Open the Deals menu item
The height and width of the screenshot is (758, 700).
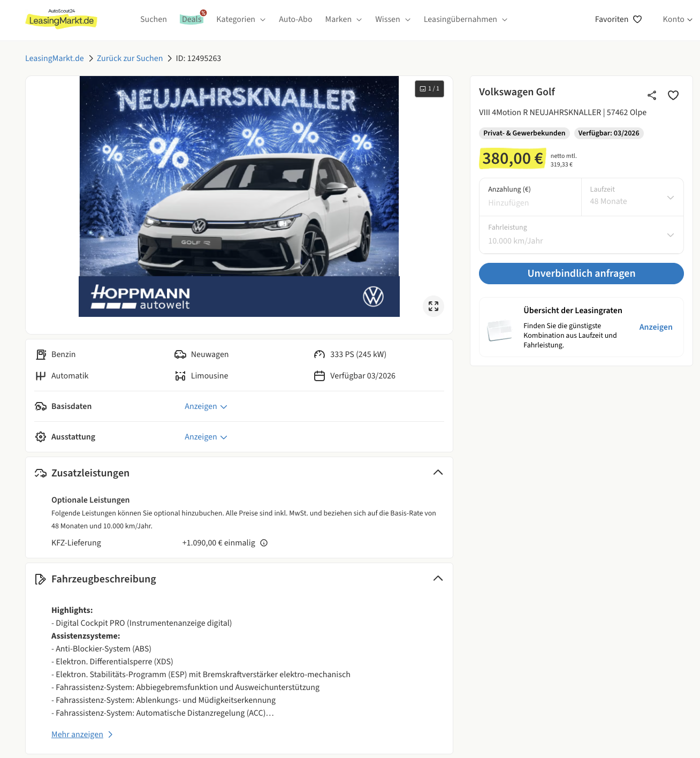coord(192,19)
